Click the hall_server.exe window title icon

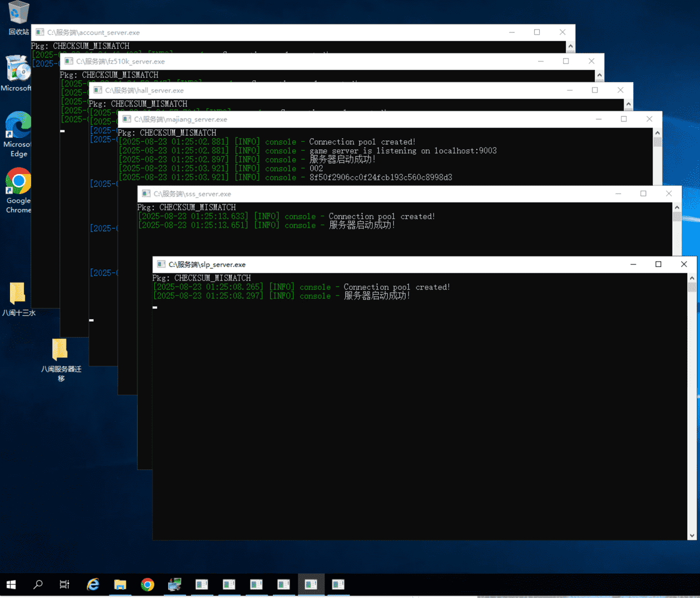click(98, 90)
